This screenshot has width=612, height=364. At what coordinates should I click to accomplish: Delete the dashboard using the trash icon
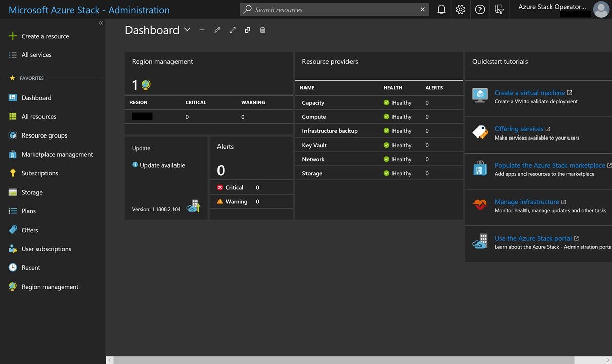point(262,30)
